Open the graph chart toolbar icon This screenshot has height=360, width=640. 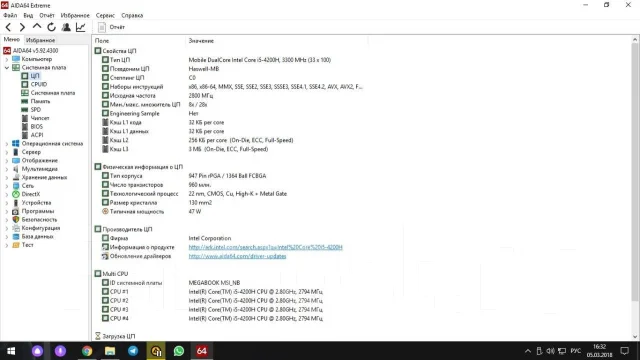81,27
